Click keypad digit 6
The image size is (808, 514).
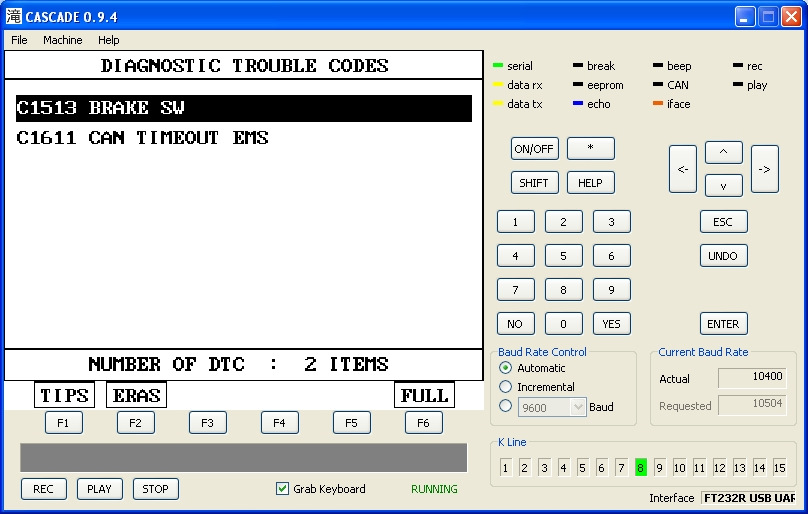(612, 256)
